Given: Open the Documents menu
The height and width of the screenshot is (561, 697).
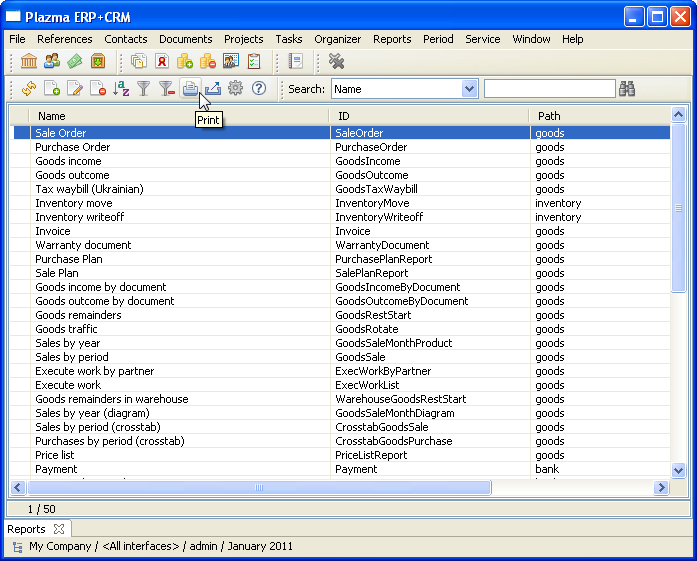Looking at the screenshot, I should pyautogui.click(x=185, y=39).
